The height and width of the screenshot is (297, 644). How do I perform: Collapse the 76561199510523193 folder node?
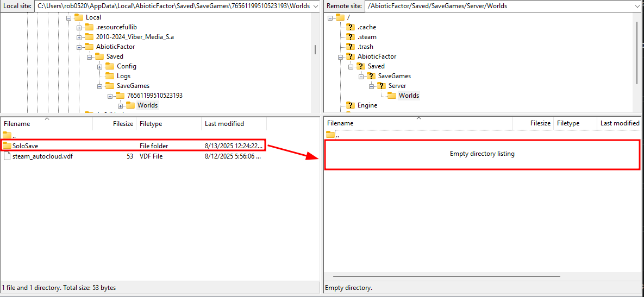(110, 97)
